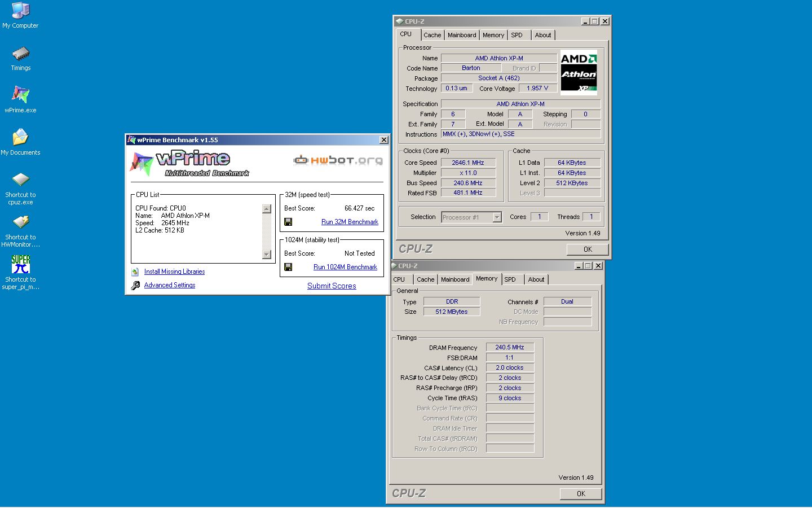
Task: Select CPU tab in upper CPU-Z window
Action: (406, 34)
